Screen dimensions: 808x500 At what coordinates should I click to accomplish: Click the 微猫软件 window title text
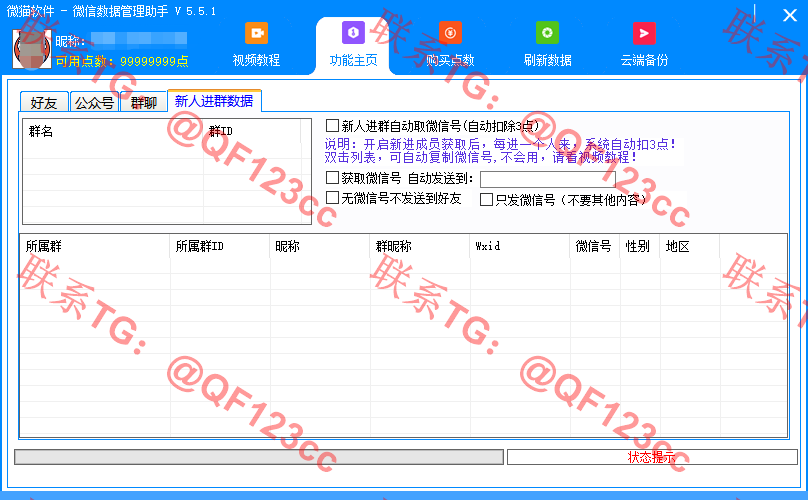pyautogui.click(x=111, y=11)
